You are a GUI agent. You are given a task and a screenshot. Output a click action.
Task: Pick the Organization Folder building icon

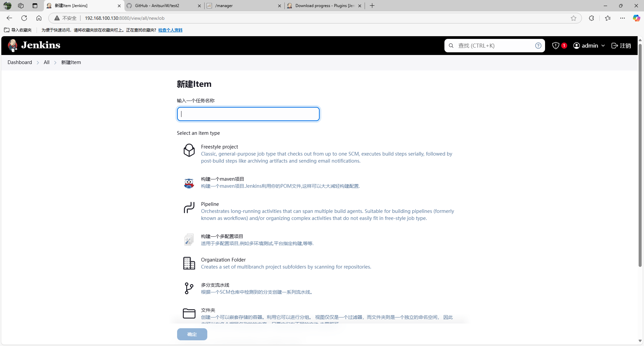189,263
